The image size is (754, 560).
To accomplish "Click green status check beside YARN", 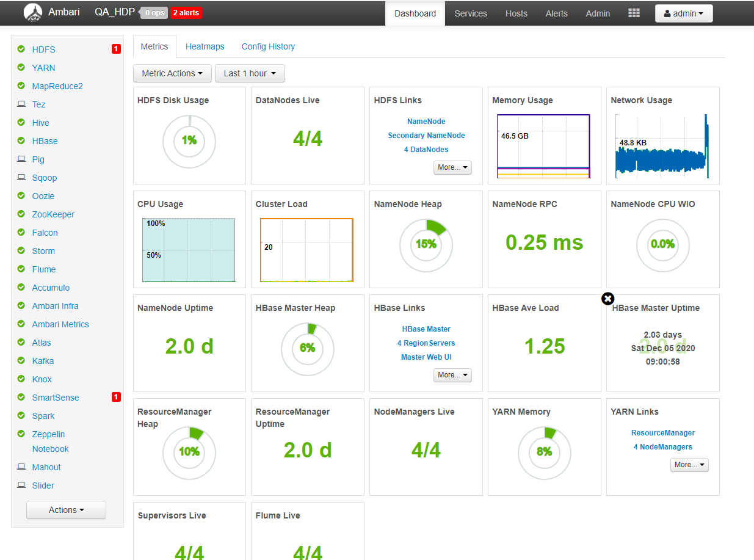I will pos(21,68).
